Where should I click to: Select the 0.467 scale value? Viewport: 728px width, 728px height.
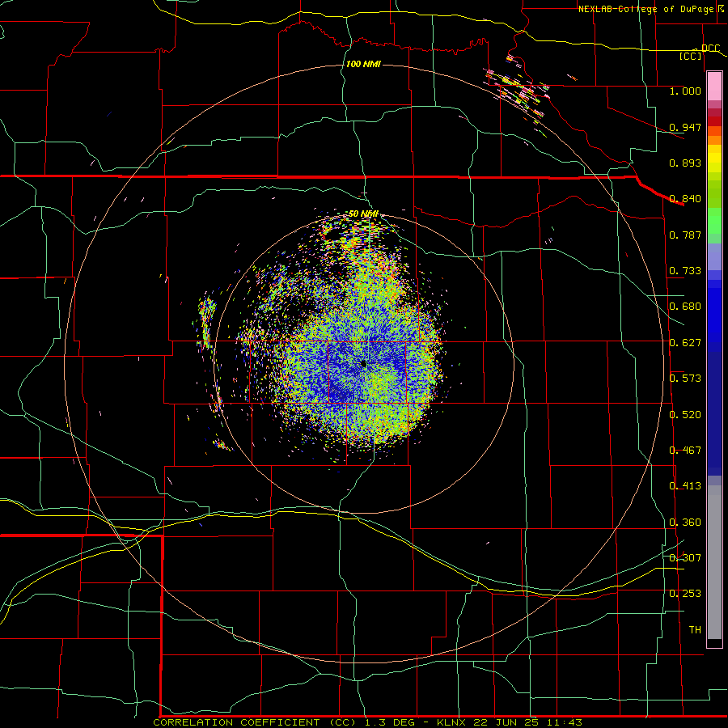[685, 451]
